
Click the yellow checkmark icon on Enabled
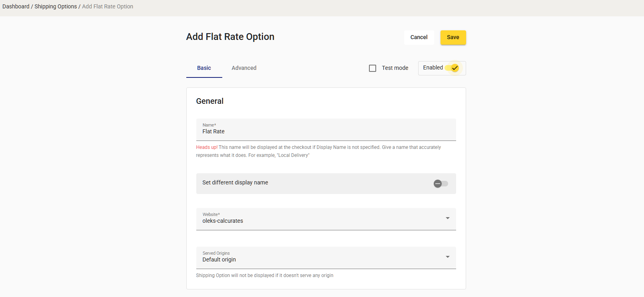click(x=455, y=68)
